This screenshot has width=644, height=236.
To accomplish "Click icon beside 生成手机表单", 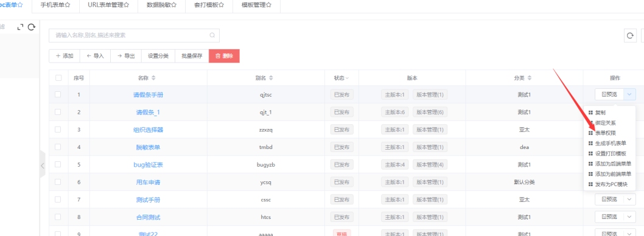I will click(x=590, y=143).
